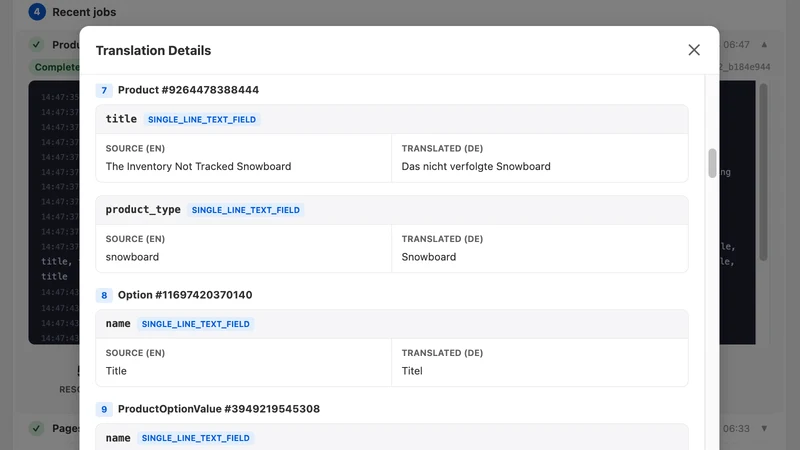Collapse the job ending 06:47 arrow
The height and width of the screenshot is (450, 800).
coord(764,45)
